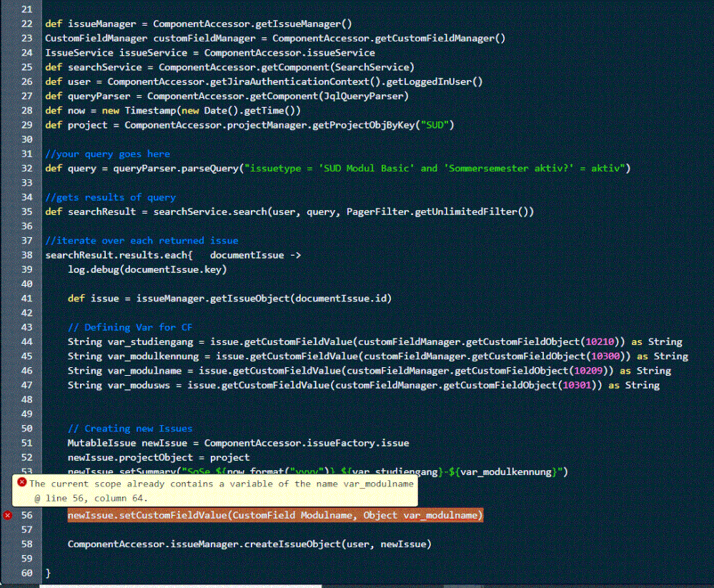
Task: Click 'var_modusws' declaration on line 47
Action: (139, 385)
